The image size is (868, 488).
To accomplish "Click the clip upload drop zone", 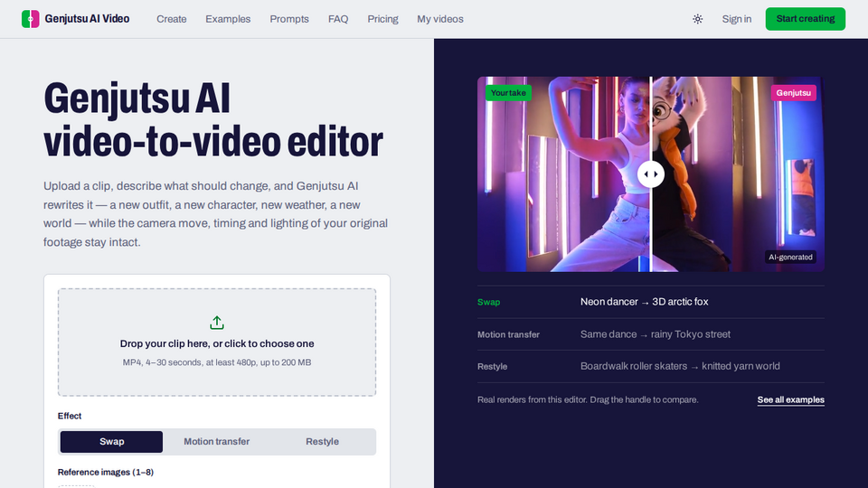I will pyautogui.click(x=217, y=342).
